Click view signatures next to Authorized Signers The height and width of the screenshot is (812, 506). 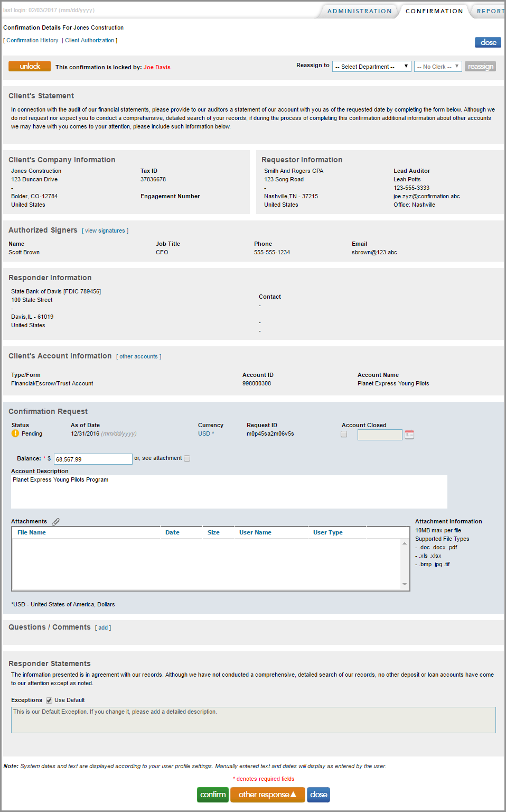(105, 230)
